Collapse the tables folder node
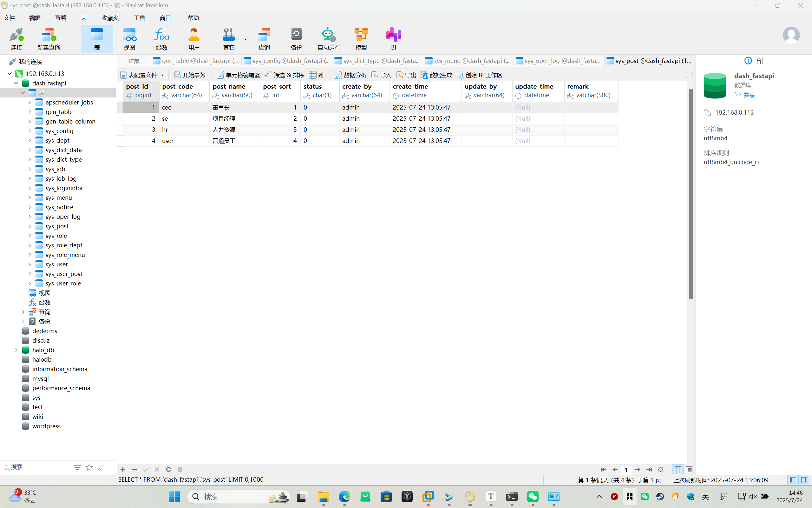This screenshot has width=812, height=508. click(x=23, y=93)
